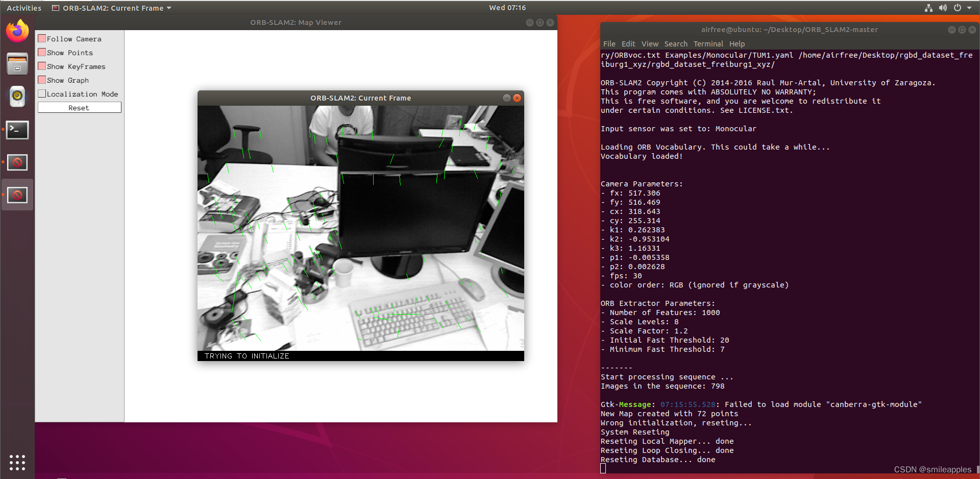Open the ORB-SLAM2: Current Frame app menu

point(112,8)
